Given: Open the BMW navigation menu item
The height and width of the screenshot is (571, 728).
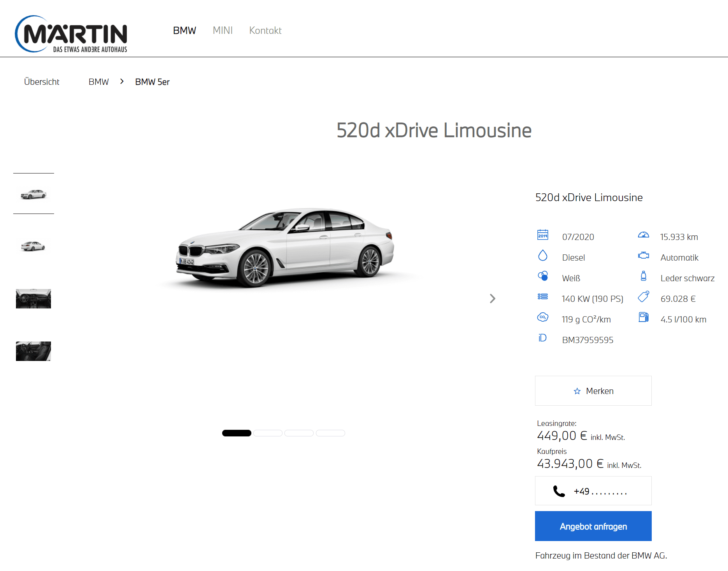Looking at the screenshot, I should click(x=184, y=30).
